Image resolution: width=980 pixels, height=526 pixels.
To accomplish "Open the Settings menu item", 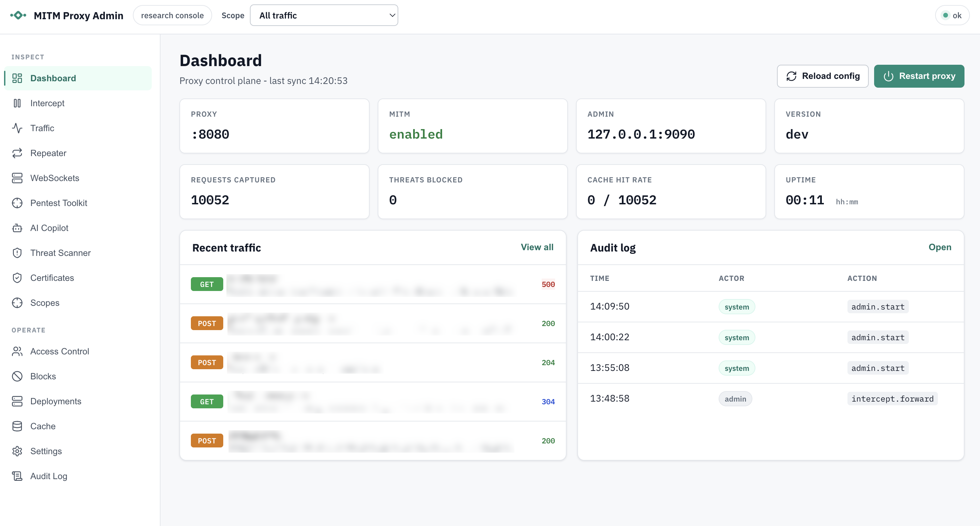I will (78, 451).
